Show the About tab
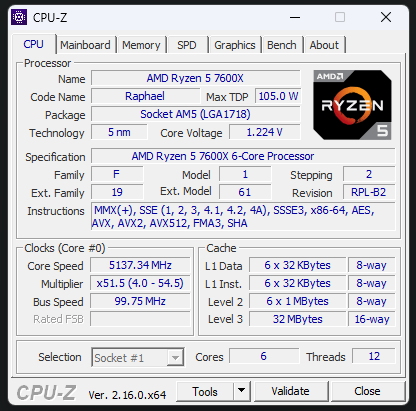 [324, 45]
